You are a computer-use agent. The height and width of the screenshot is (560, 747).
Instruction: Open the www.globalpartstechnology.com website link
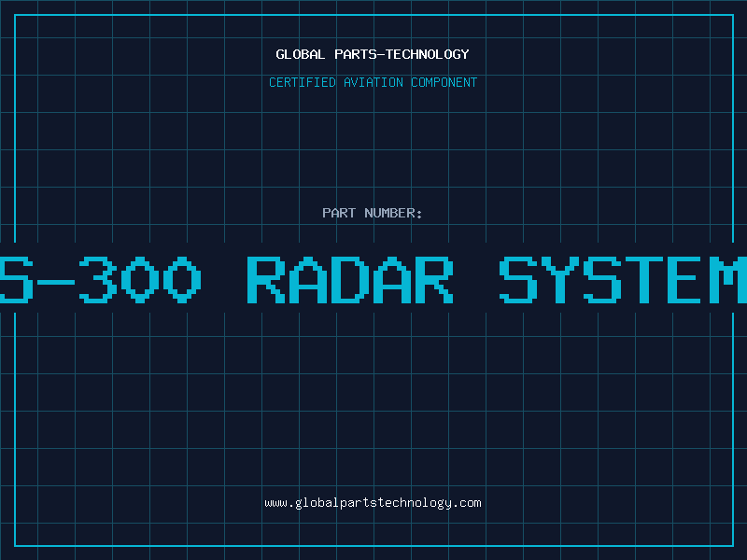(x=373, y=503)
